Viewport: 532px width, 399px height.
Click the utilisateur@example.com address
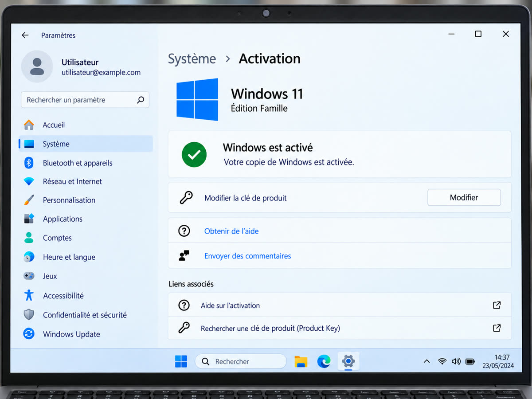(x=101, y=73)
